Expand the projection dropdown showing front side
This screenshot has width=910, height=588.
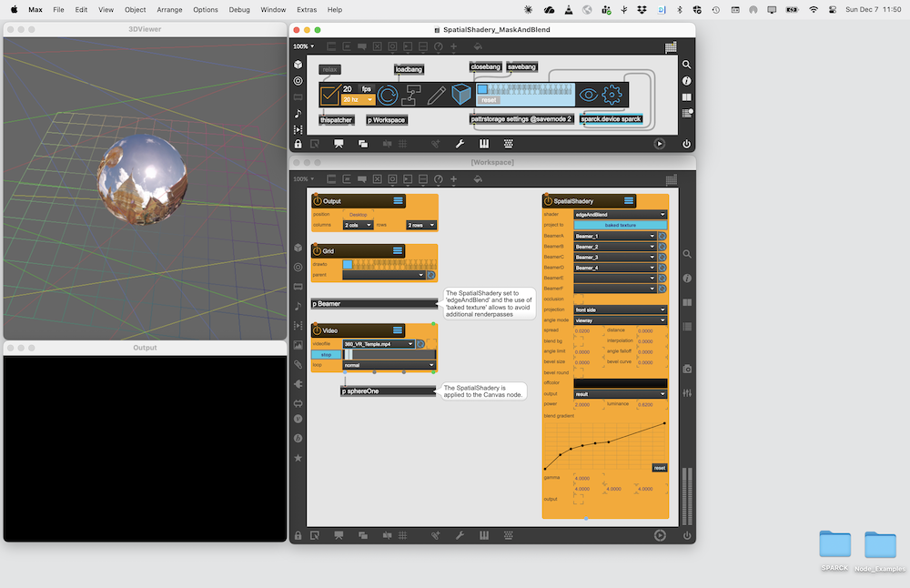click(x=620, y=309)
